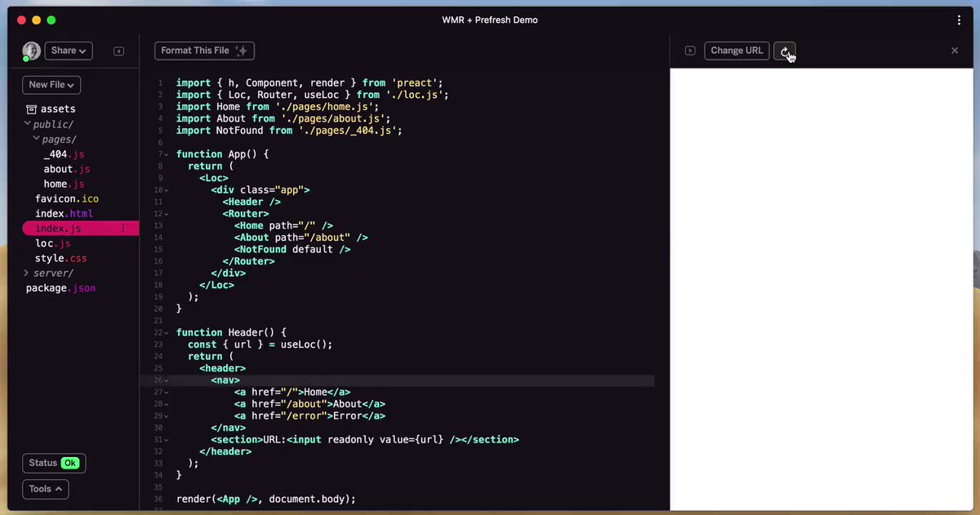Image resolution: width=980 pixels, height=515 pixels.
Task: Close the preview pane
Action: pyautogui.click(x=955, y=51)
